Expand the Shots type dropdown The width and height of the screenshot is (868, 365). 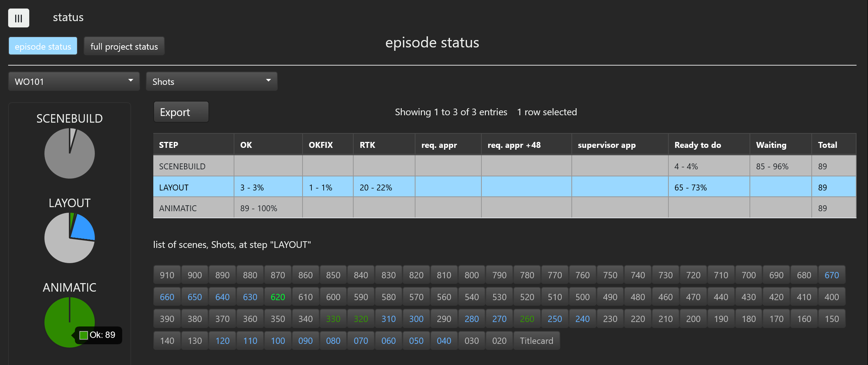211,82
